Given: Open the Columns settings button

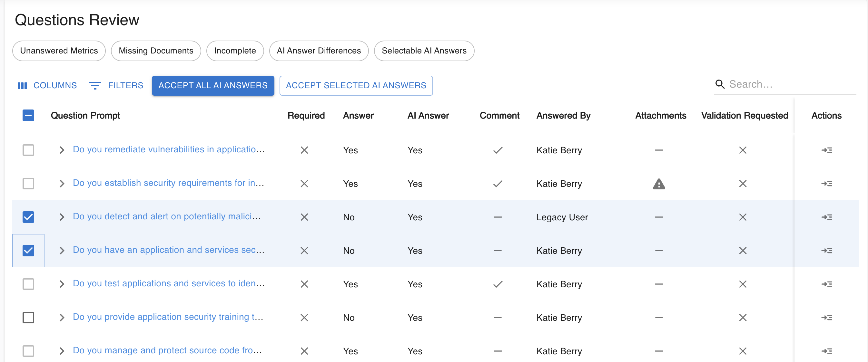Looking at the screenshot, I should [47, 85].
